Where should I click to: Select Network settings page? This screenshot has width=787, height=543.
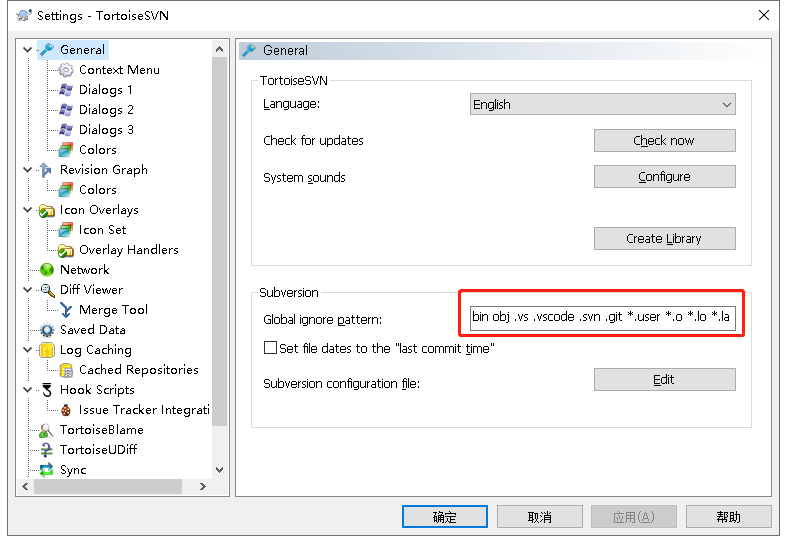[x=84, y=270]
